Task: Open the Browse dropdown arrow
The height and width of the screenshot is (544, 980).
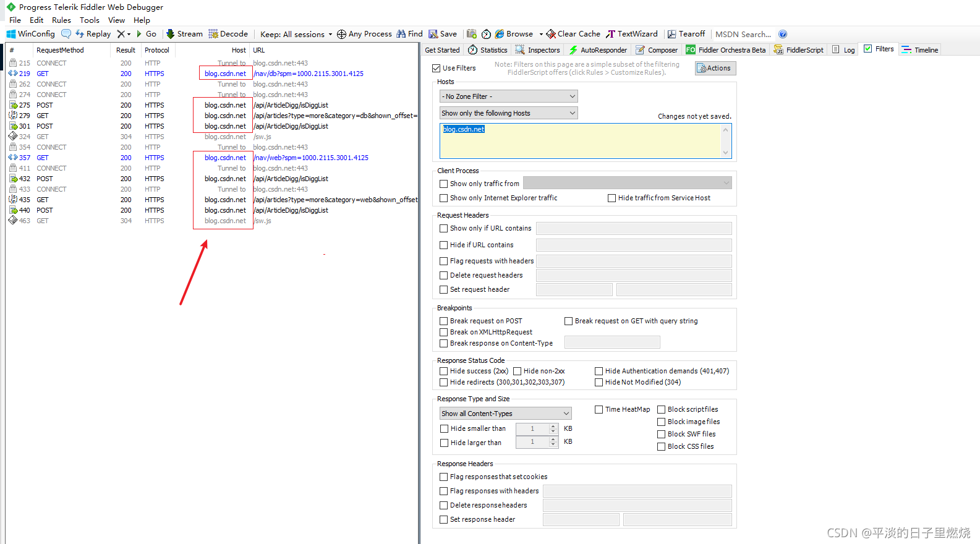Action: click(x=541, y=34)
